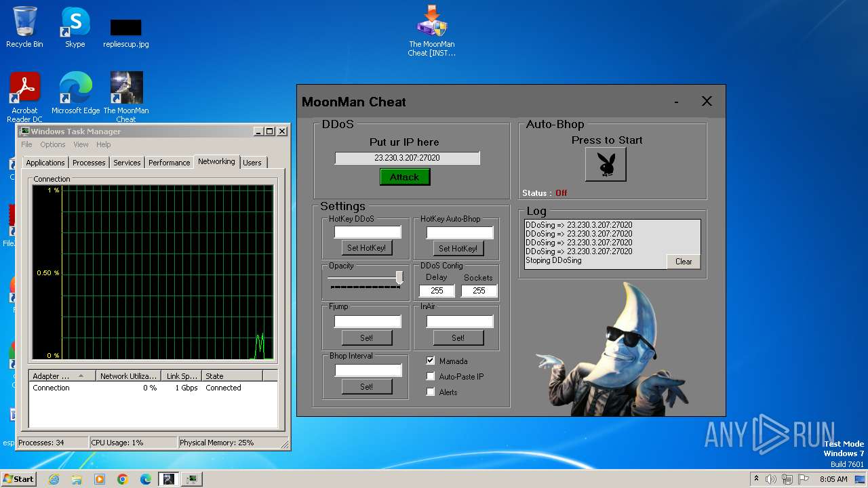Open the Acrobat Reader DC desktop icon
868x488 pixels.
(24, 97)
